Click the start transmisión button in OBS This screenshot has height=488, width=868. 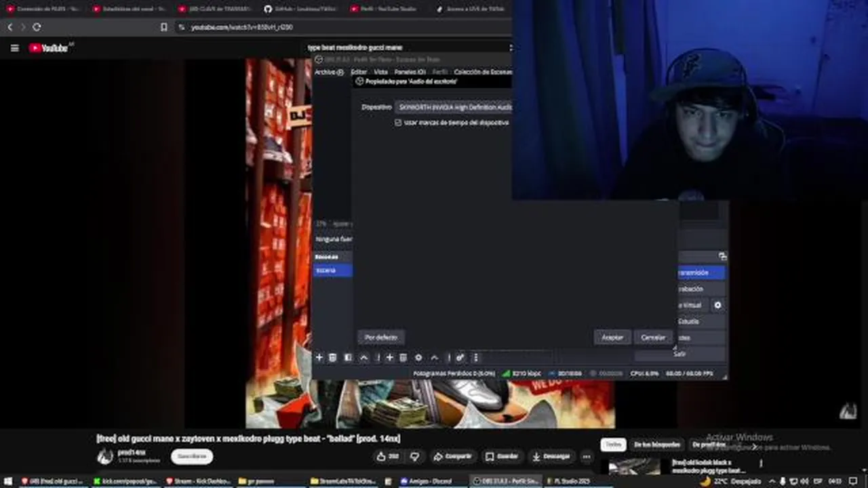pyautogui.click(x=701, y=272)
